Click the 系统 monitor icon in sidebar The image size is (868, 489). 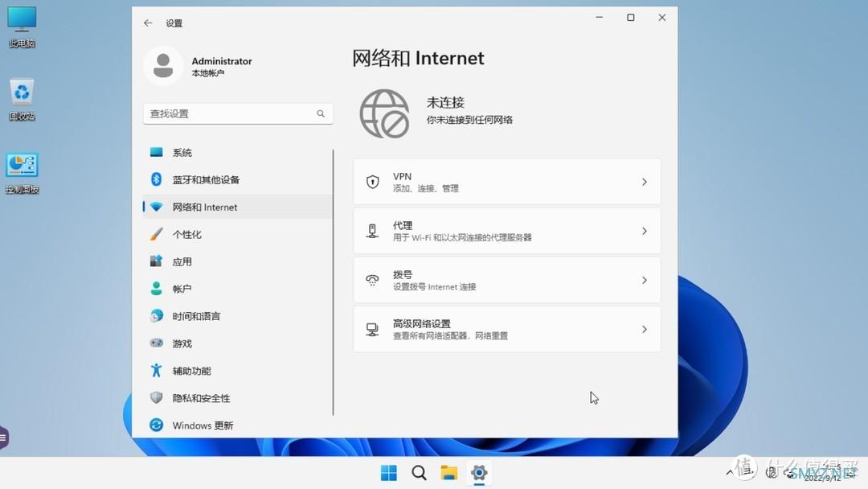[156, 152]
